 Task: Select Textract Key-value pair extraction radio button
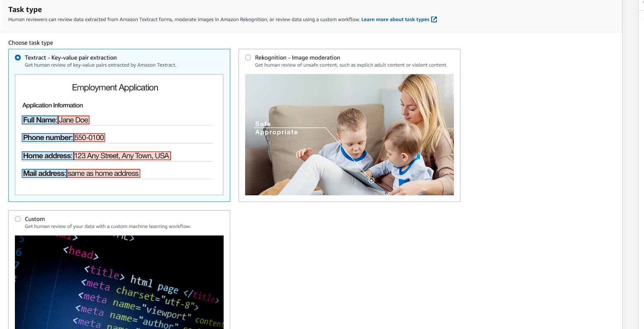coord(18,58)
